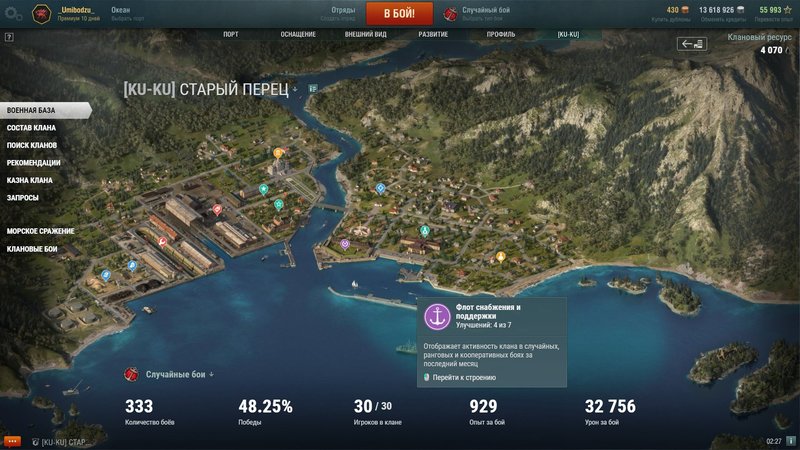
Task: Select the red marker beside the dark shipyard hall
Action: (217, 209)
